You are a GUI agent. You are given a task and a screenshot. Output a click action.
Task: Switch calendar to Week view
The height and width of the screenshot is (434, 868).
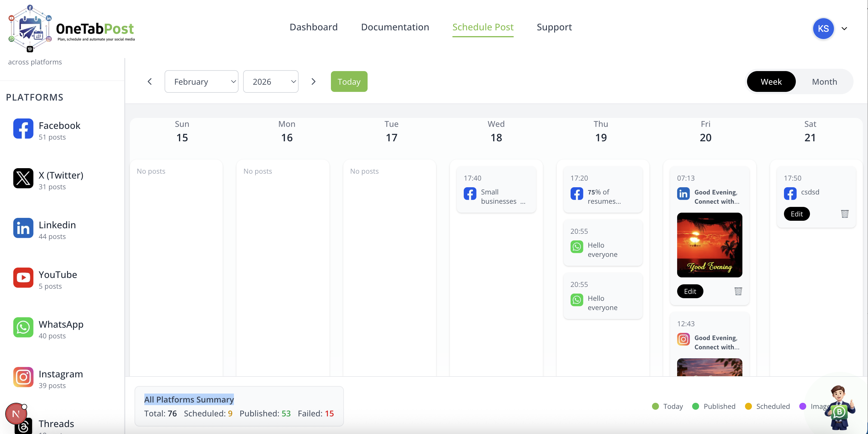click(x=771, y=81)
